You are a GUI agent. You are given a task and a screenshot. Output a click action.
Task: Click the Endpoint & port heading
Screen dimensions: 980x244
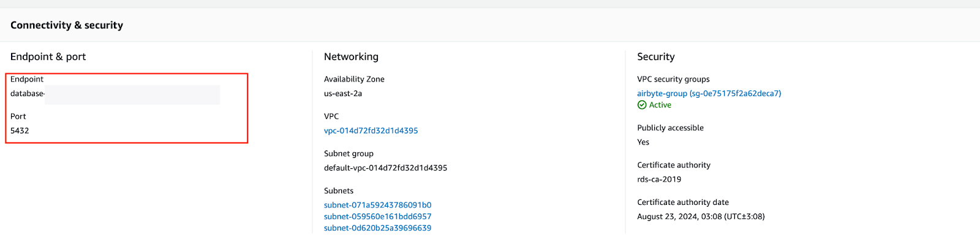click(48, 57)
